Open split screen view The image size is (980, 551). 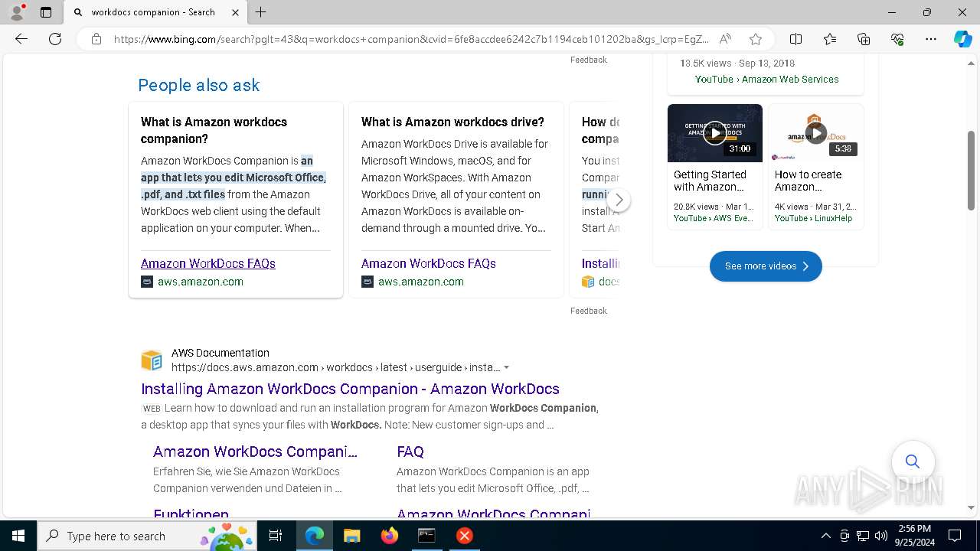point(795,39)
